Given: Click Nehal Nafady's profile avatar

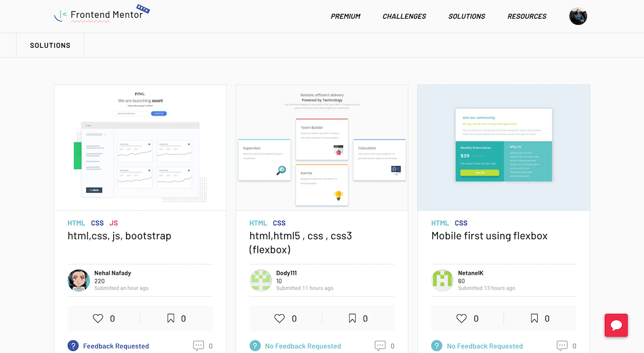Looking at the screenshot, I should (x=79, y=280).
